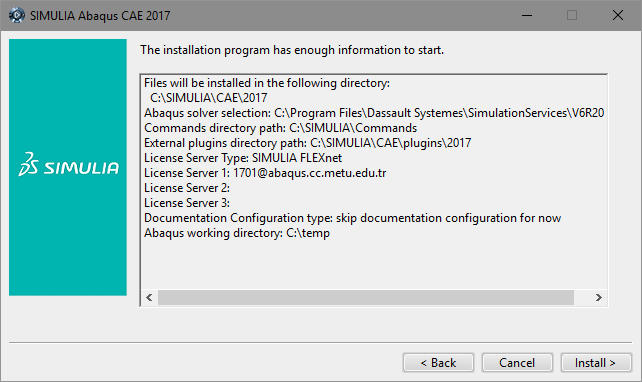This screenshot has width=642, height=382.
Task: Click the disabled maximize window button
Action: 572,16
